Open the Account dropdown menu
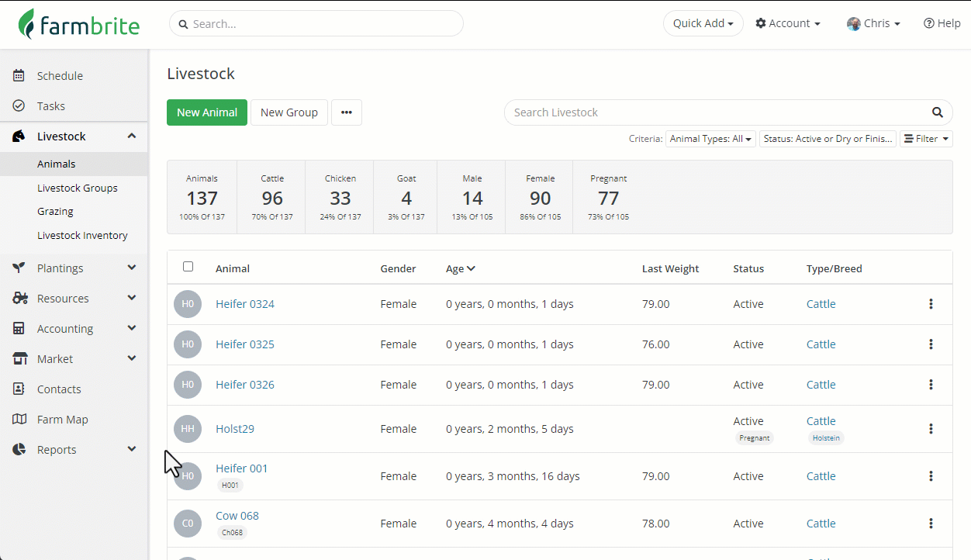971x560 pixels. [788, 23]
